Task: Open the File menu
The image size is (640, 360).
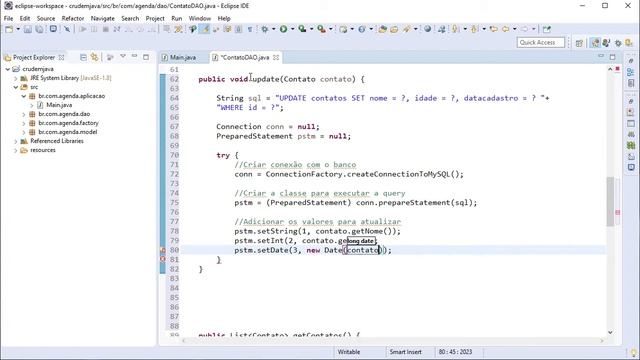Action: click(8, 18)
